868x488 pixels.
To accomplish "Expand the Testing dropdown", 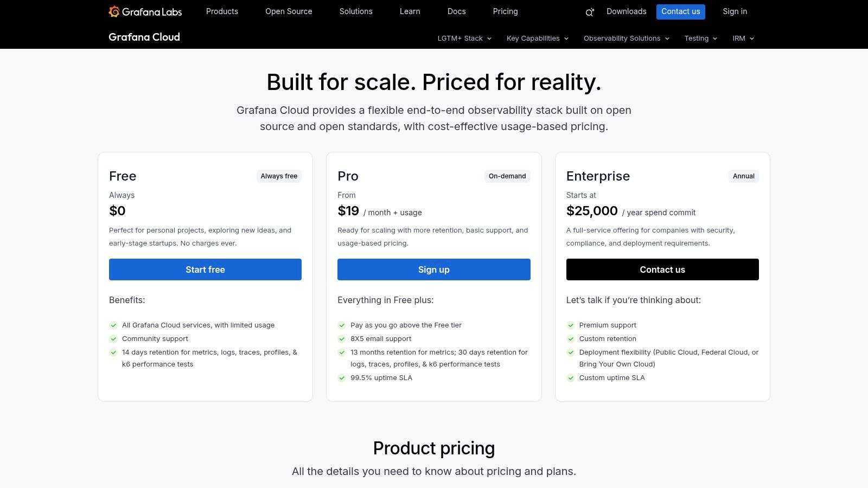I will pos(701,38).
